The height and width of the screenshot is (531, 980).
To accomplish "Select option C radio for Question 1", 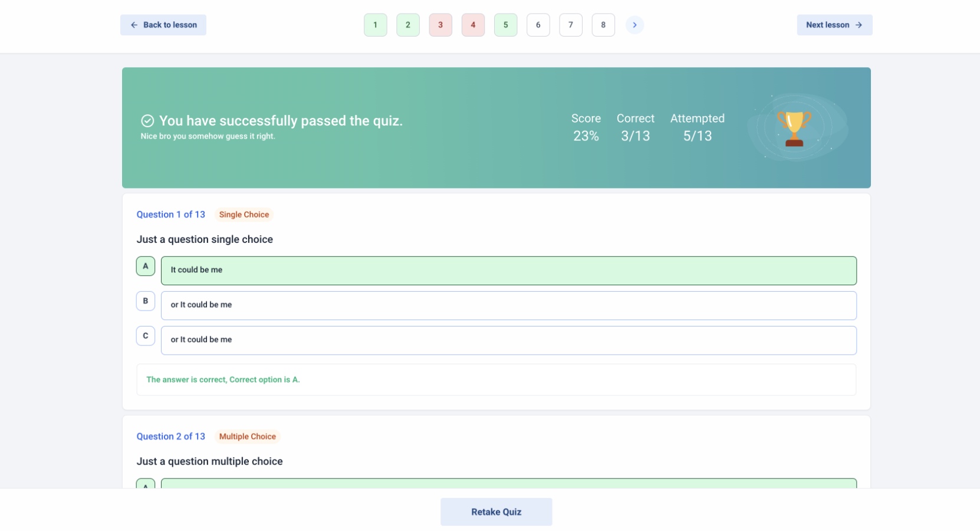I will [146, 336].
